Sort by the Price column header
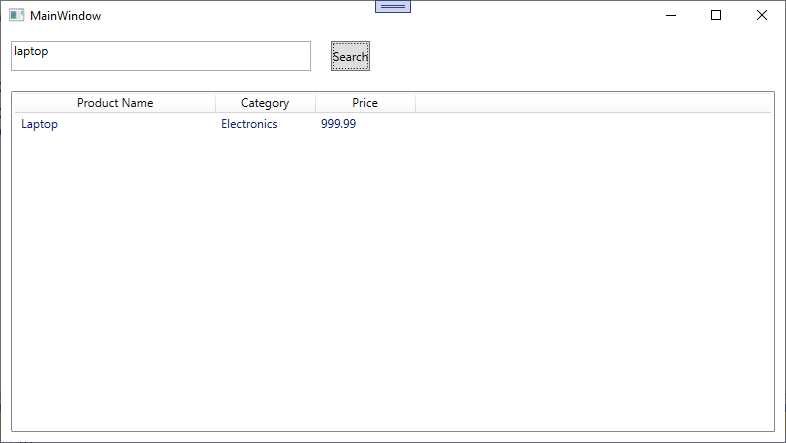This screenshot has height=443, width=786. pyautogui.click(x=365, y=103)
